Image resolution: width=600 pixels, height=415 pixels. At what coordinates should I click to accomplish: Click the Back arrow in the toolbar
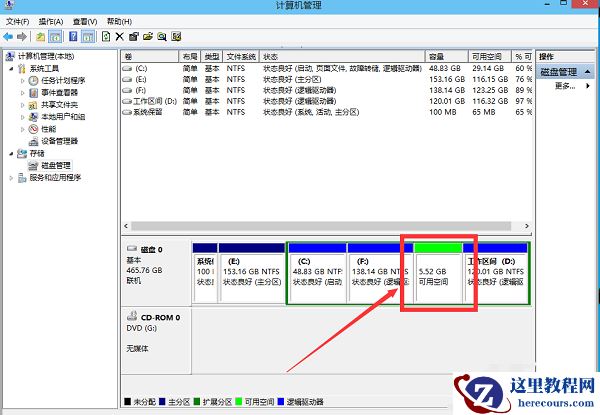(8, 37)
